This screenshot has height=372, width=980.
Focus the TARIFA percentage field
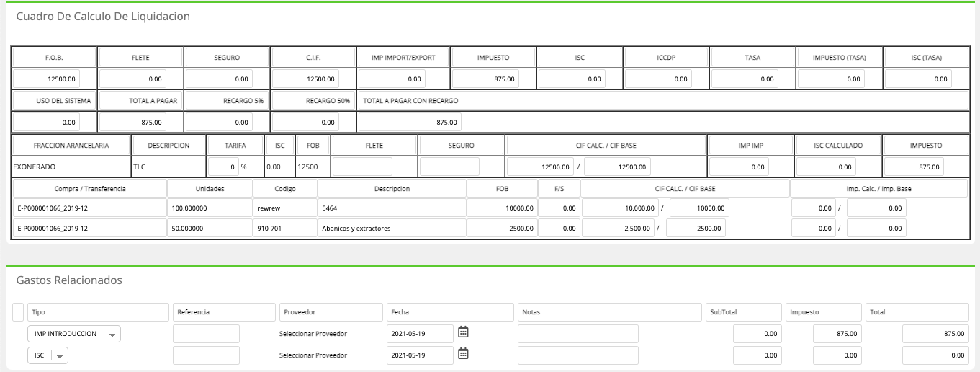pyautogui.click(x=223, y=167)
